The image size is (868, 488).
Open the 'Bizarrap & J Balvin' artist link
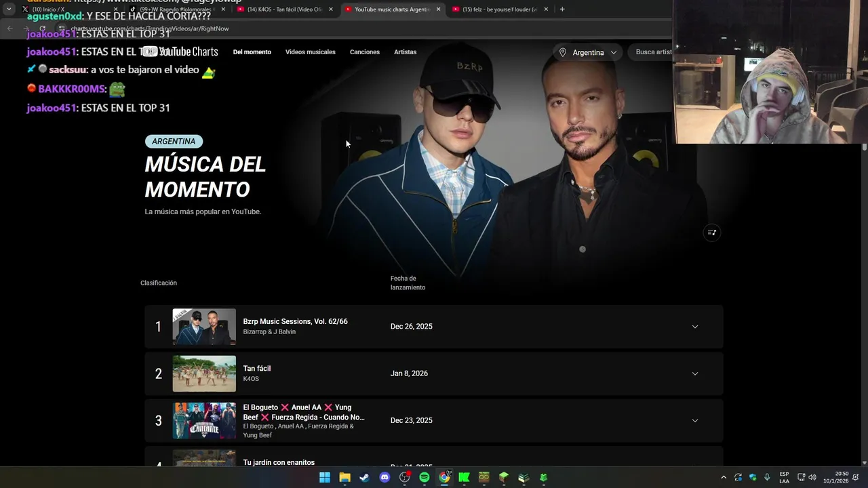(269, 331)
